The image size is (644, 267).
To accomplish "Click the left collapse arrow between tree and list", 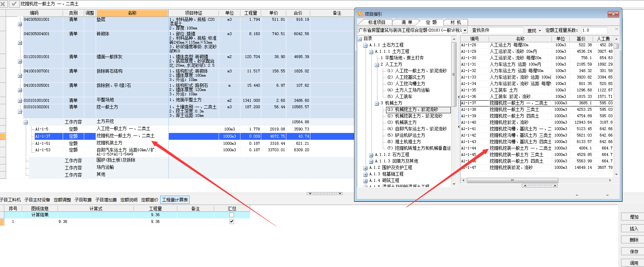I will [458, 97].
